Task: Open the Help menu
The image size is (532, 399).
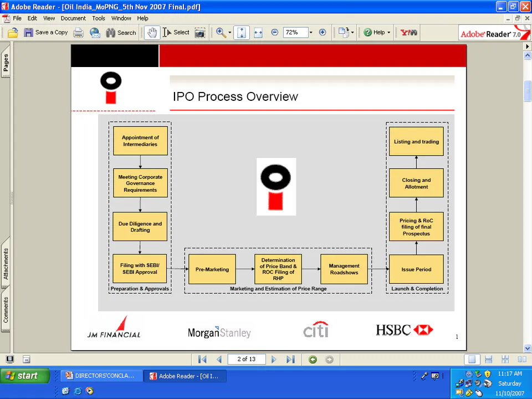Action: click(x=142, y=18)
